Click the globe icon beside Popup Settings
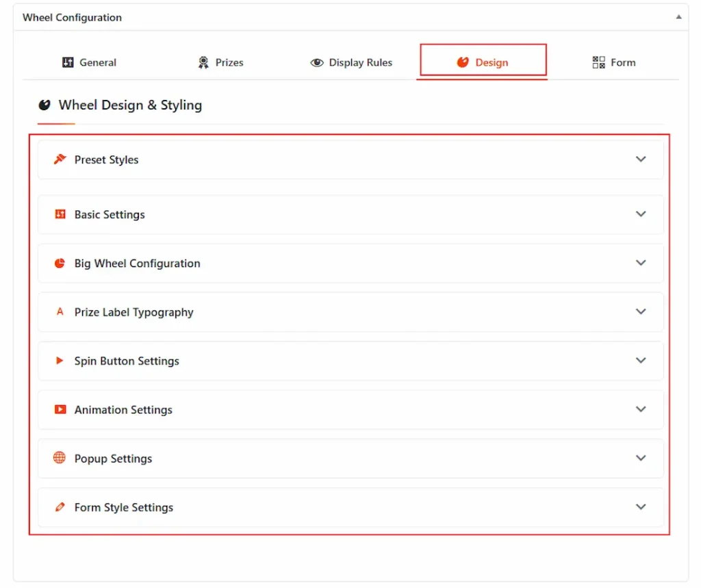 coord(60,458)
